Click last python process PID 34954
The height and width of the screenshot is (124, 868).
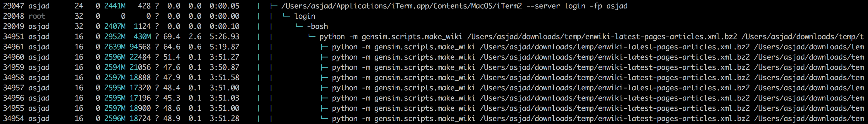click(434, 119)
